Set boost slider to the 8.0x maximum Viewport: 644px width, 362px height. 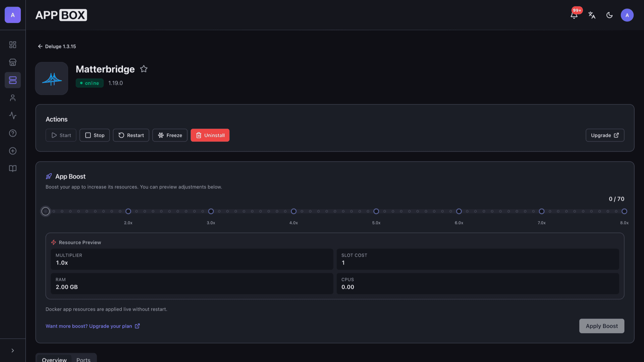point(624,211)
